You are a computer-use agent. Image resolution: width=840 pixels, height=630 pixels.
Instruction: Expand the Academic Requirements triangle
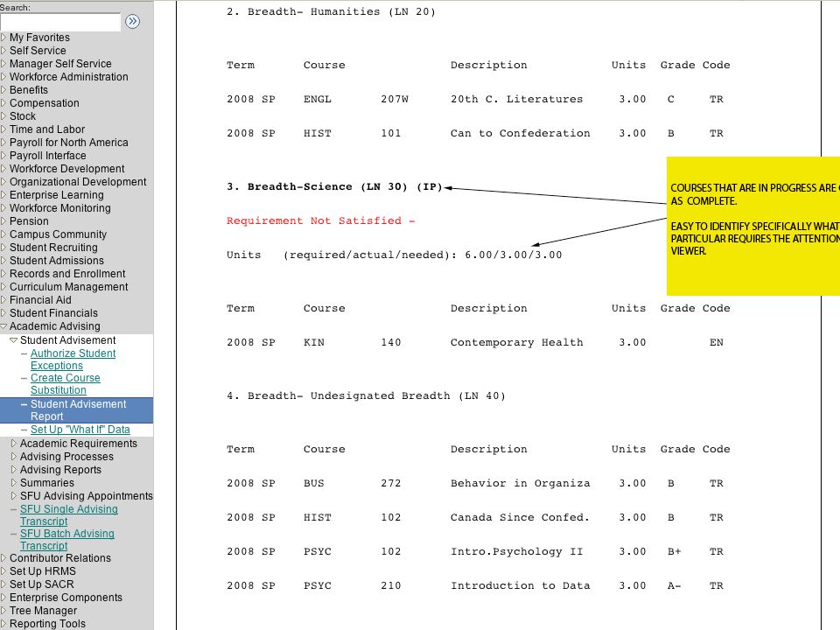tap(14, 444)
